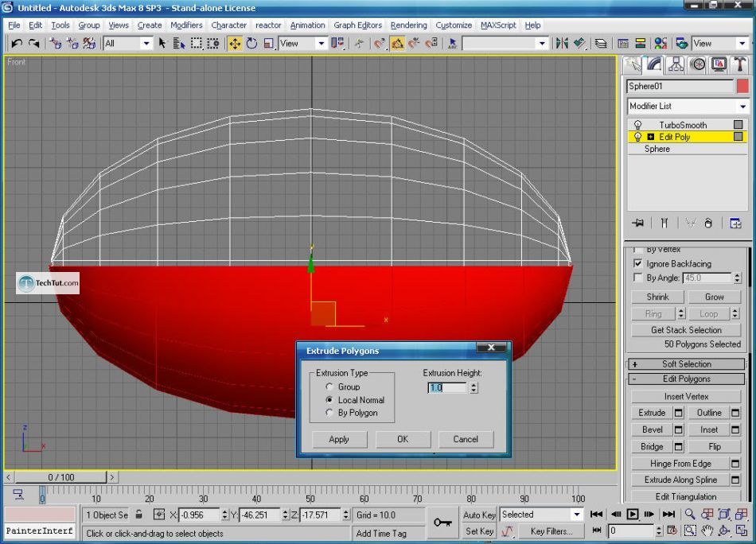Click OK in Extrude Polygons dialog
The width and height of the screenshot is (756, 544).
tap(403, 439)
